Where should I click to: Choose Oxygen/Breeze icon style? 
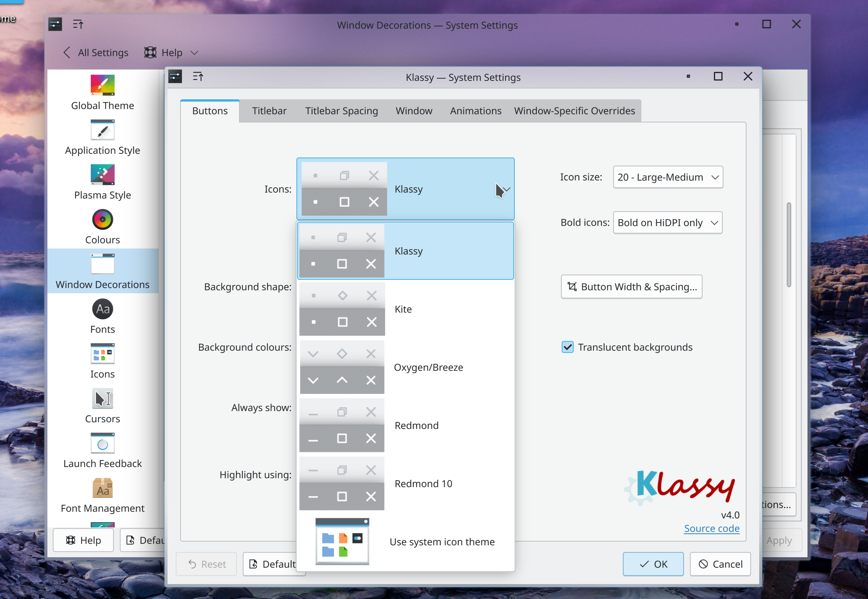click(405, 367)
